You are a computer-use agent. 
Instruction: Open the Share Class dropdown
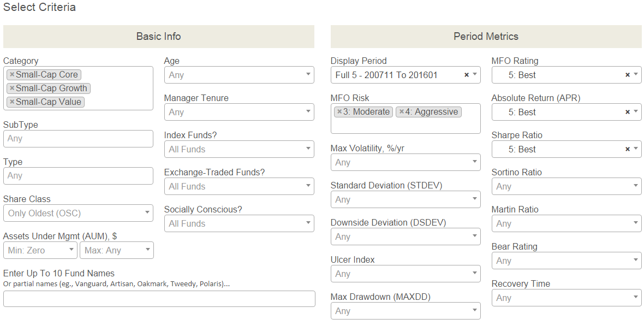(78, 213)
